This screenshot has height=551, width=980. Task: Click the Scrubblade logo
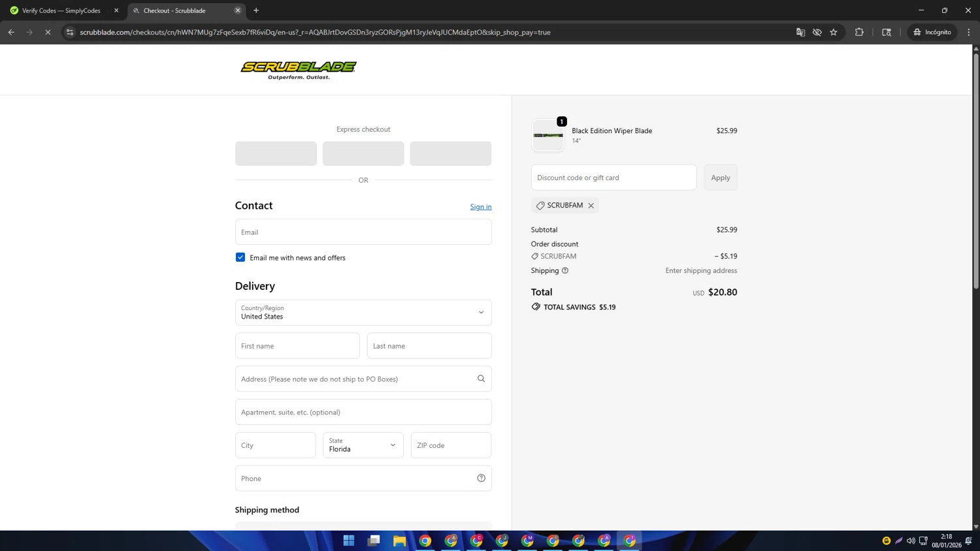click(x=299, y=70)
